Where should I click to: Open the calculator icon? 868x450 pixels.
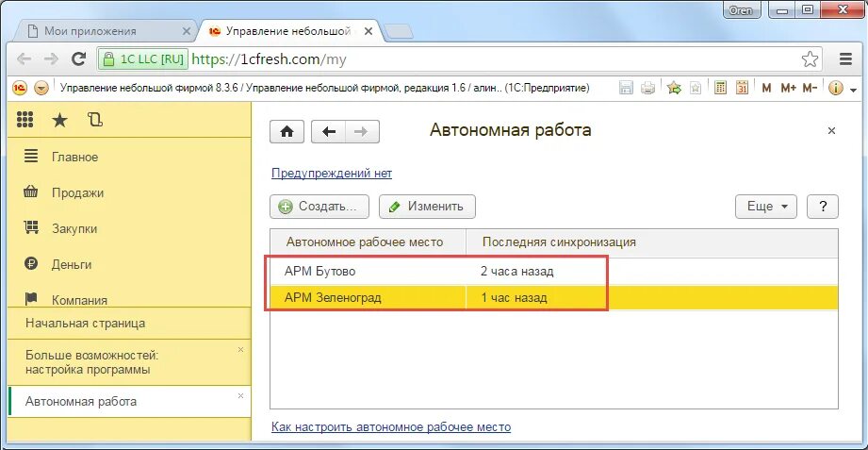pyautogui.click(x=720, y=88)
